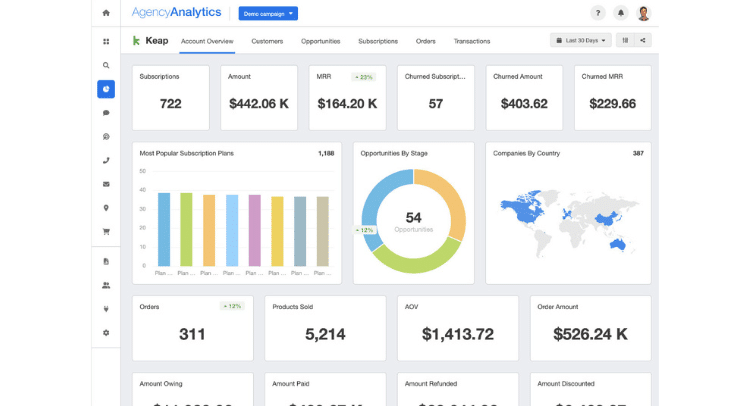Viewport: 750px width, 406px height.
Task: Open the settings gear sidebar icon
Action: point(106,333)
